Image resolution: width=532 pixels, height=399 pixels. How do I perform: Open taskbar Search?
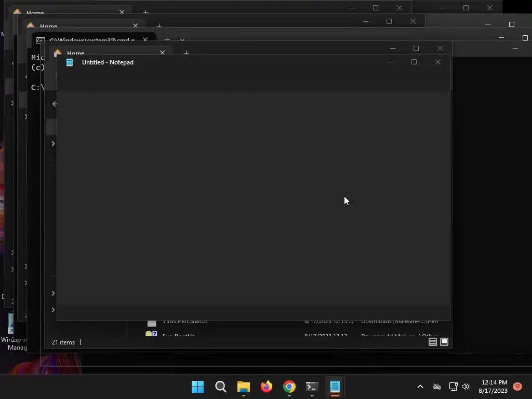(220, 387)
